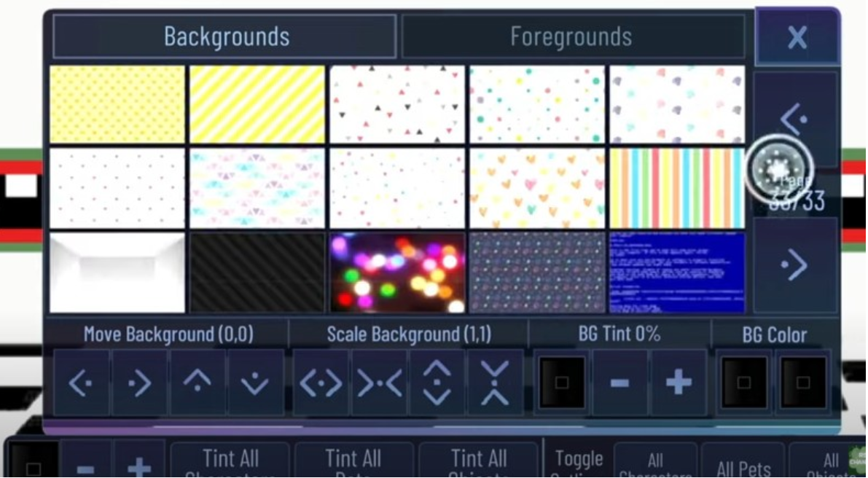Shrink background width horizontally

click(x=379, y=383)
